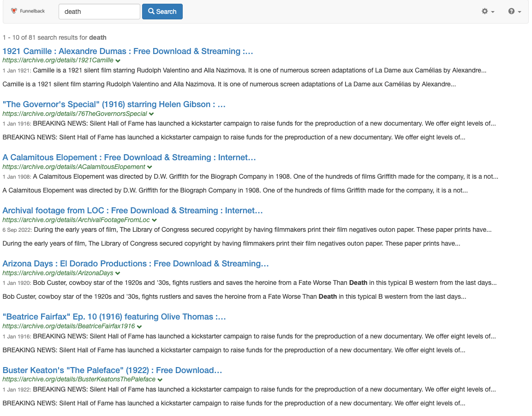Open the Arizona Days result title
Screen dimensions: 532x416
[x=136, y=264]
